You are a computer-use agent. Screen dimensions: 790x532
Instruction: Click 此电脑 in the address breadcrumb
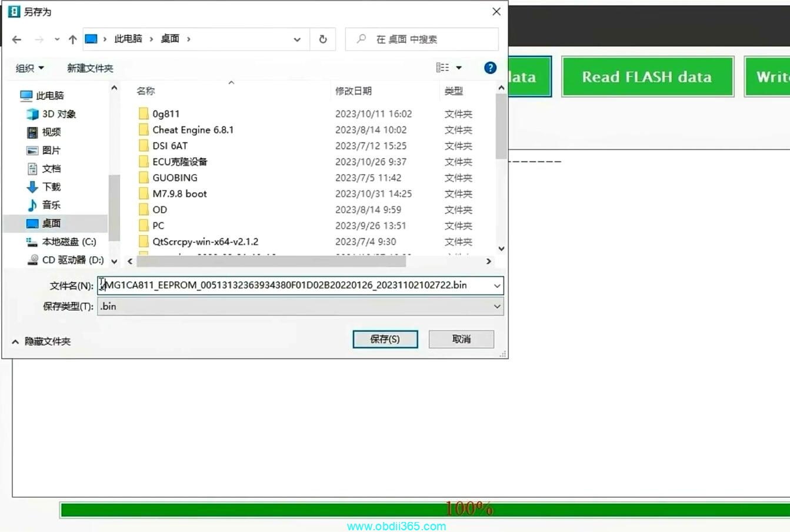pos(128,39)
